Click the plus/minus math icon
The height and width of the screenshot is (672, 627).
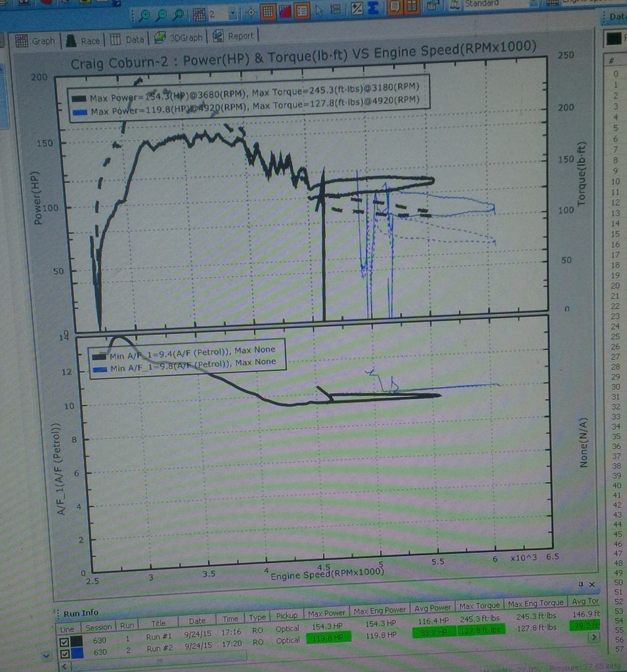click(x=357, y=9)
